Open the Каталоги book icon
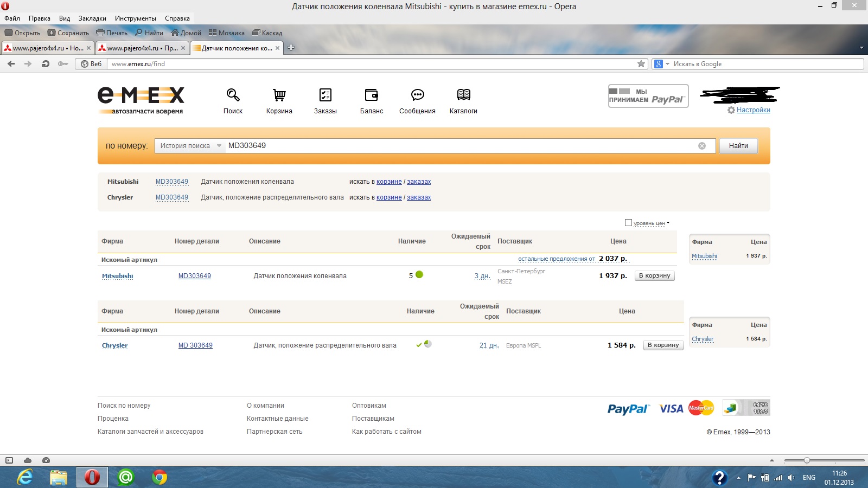 click(463, 95)
